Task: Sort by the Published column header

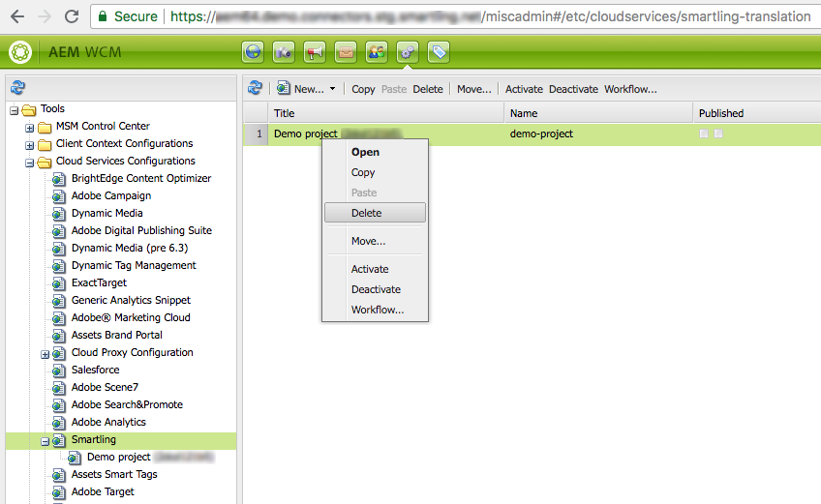Action: click(756, 113)
